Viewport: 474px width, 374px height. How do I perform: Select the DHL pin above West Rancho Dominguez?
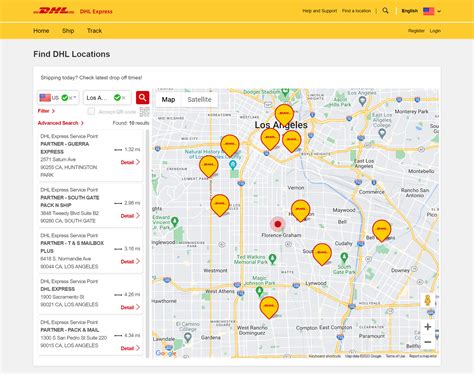tap(269, 308)
